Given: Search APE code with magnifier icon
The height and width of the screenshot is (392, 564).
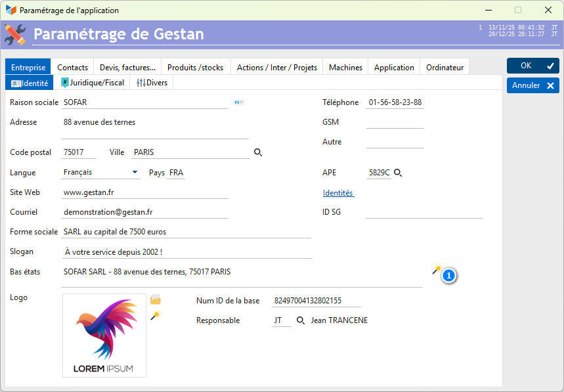Looking at the screenshot, I should (398, 173).
